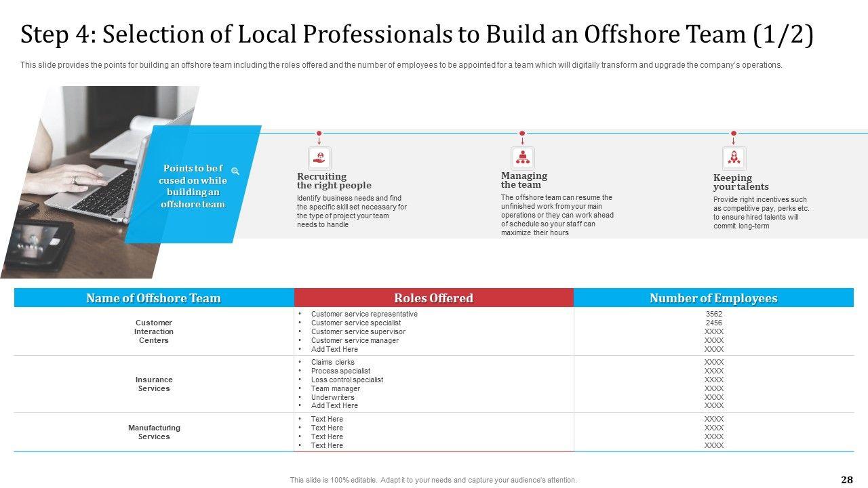868x488 pixels.
Task: Click the 'Process specialist' role
Action: [340, 371]
